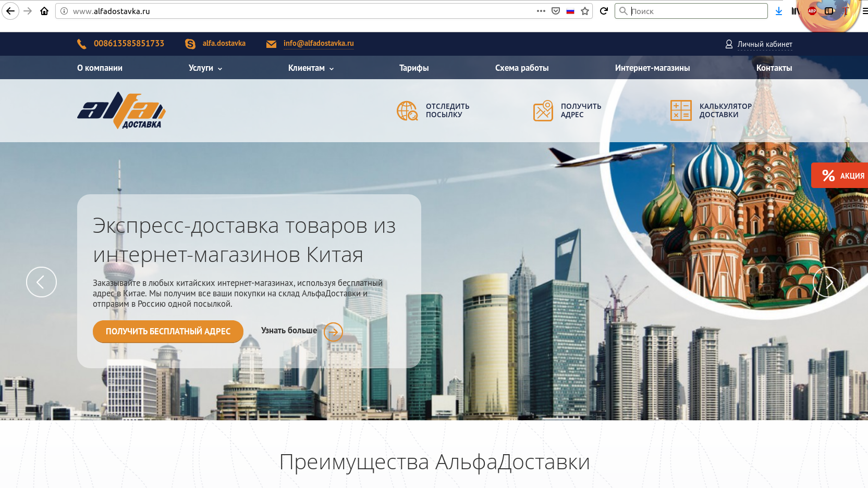Click the alfa.dostavka Skype link
868x488 pixels.
point(224,43)
